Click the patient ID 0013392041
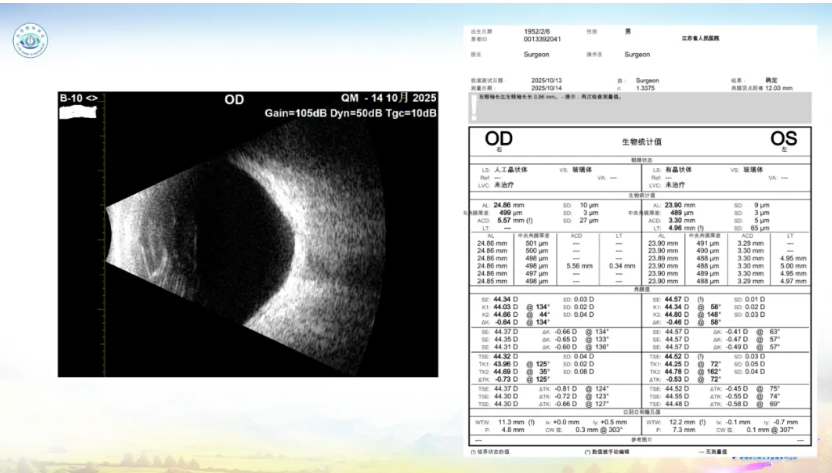 tap(543, 39)
